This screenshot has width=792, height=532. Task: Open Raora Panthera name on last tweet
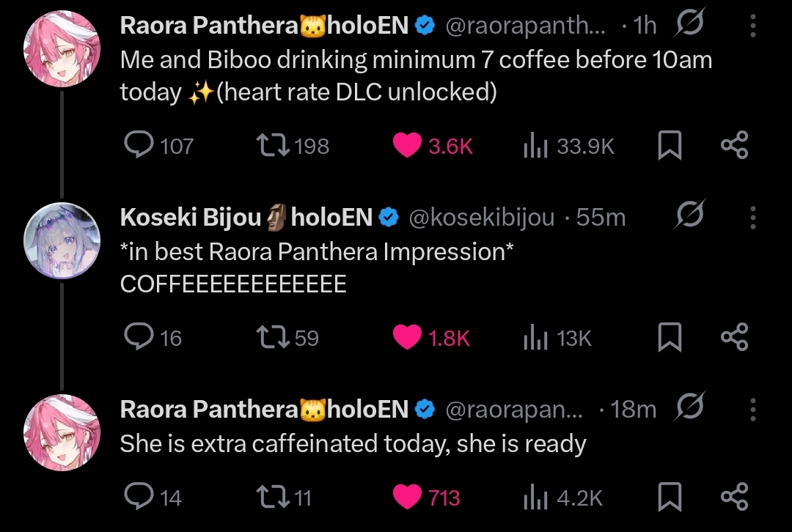pos(209,410)
